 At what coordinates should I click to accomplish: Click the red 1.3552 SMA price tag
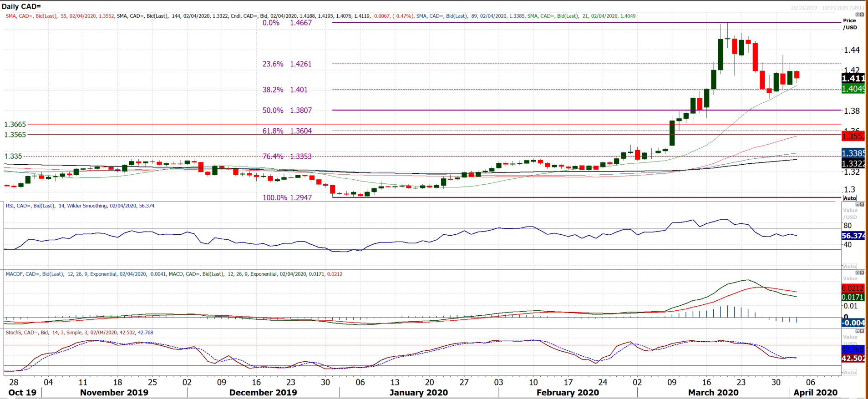853,136
